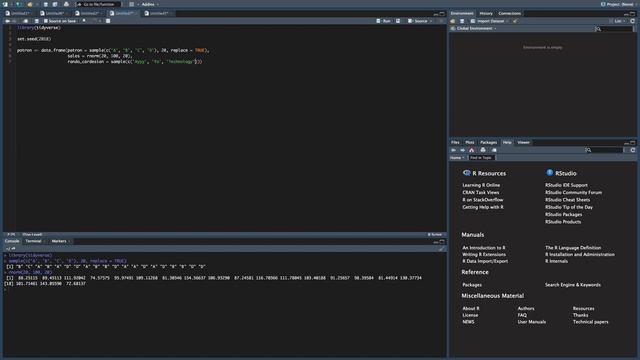Switch to the Environment tab
Image resolution: width=640 pixels, height=360 pixels.
pos(462,13)
